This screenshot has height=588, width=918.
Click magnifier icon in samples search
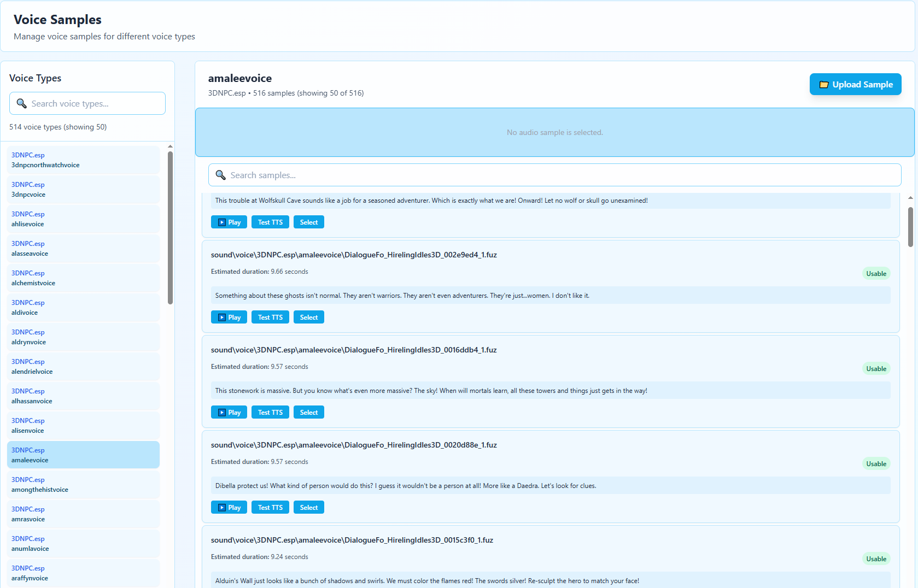(221, 175)
